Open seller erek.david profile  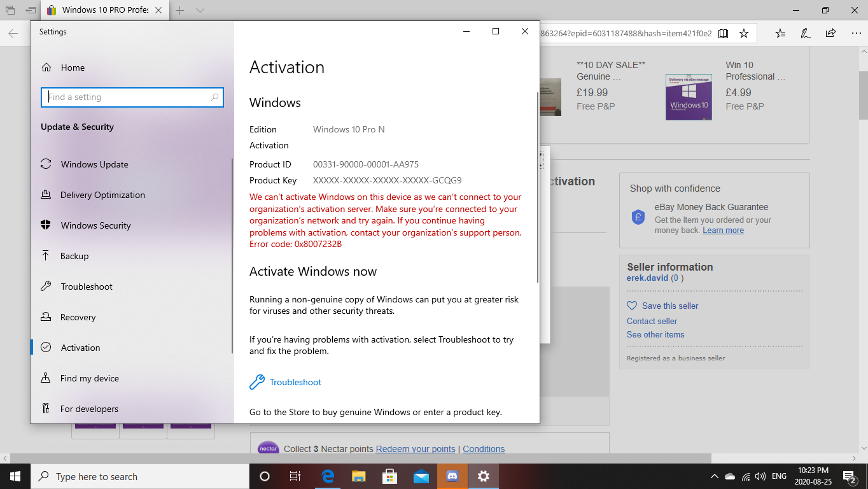(x=647, y=278)
